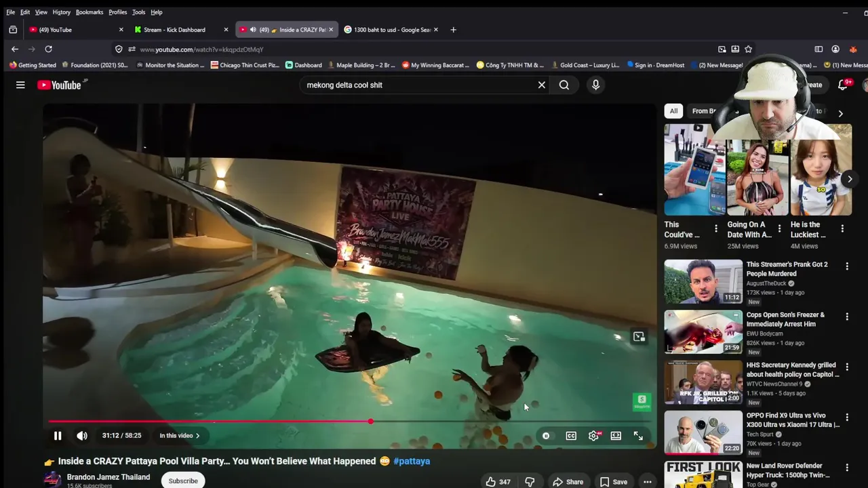Image resolution: width=868 pixels, height=488 pixels.
Task: Open the YouTube notifications bell
Action: (843, 85)
